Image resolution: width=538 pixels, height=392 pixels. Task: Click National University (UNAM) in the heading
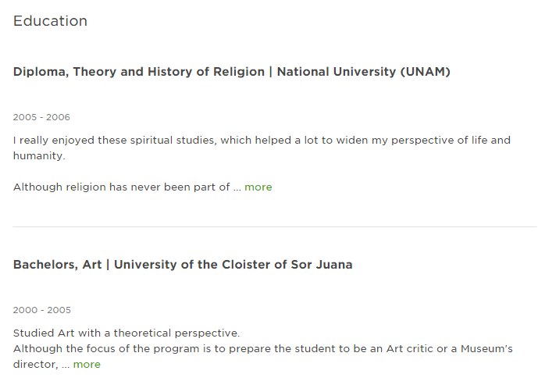[x=363, y=72]
